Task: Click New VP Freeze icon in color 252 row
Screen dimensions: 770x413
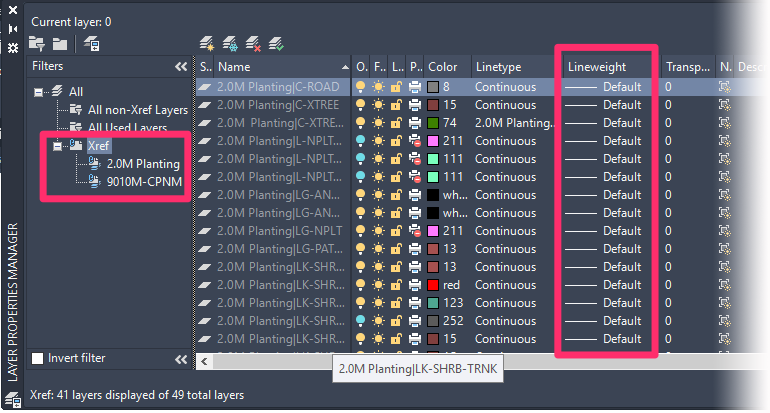Action: pos(724,321)
